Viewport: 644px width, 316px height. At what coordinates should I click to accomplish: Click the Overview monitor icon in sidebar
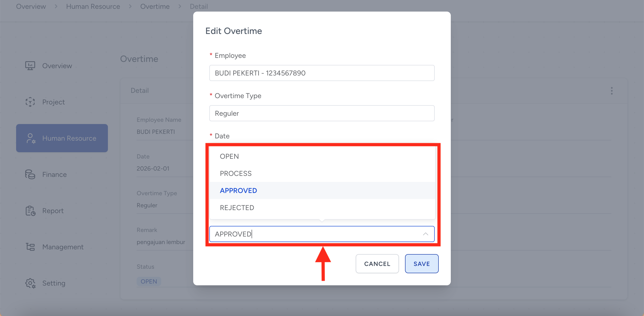30,66
